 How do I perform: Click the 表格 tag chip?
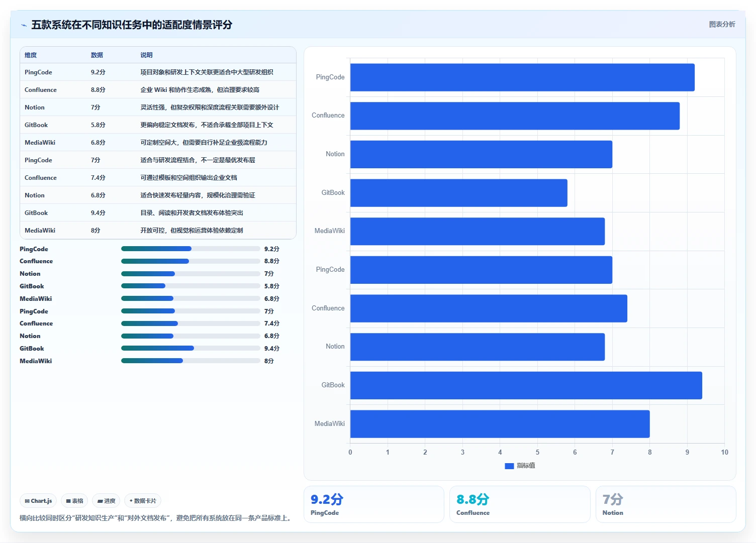(x=74, y=501)
